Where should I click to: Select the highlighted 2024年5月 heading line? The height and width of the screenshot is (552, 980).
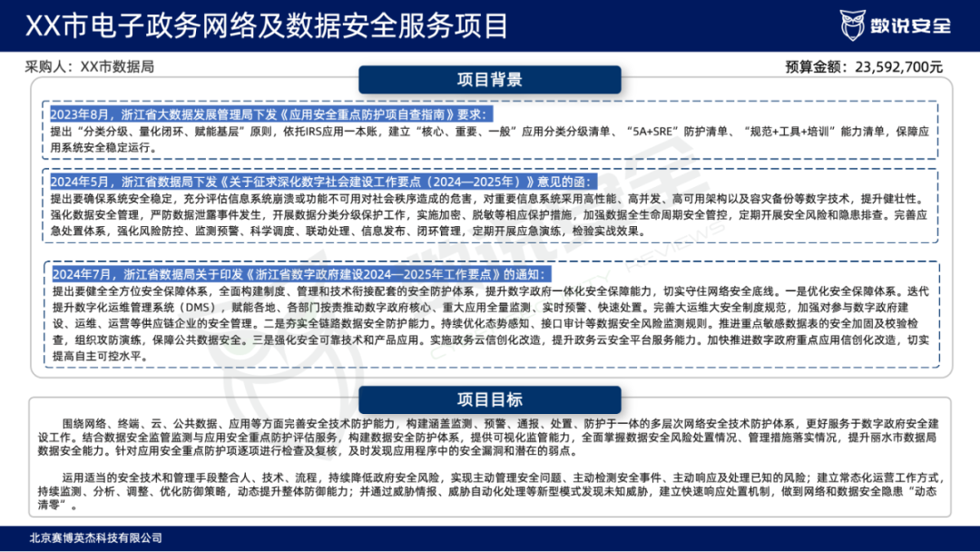[321, 182]
